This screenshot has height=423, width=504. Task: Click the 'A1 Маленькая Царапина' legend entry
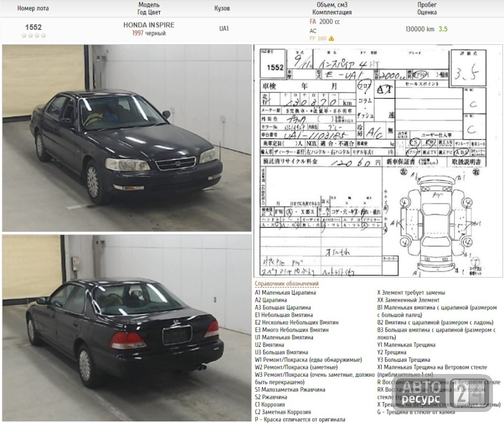pos(285,292)
